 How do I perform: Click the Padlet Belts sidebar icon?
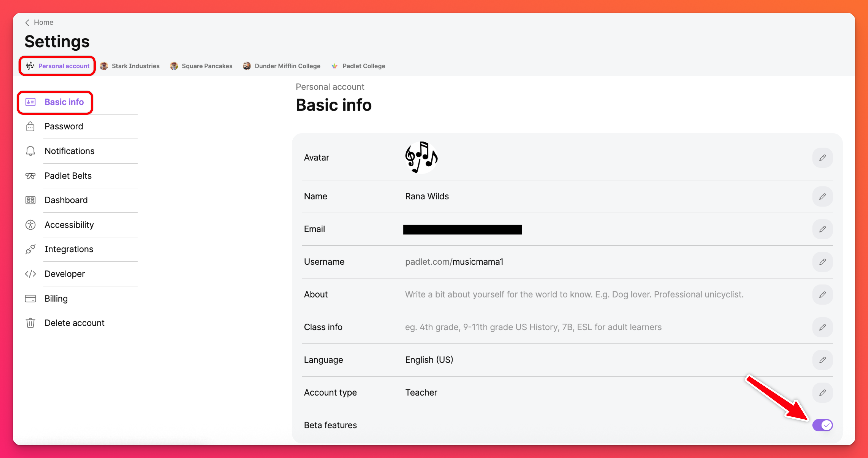coord(30,176)
